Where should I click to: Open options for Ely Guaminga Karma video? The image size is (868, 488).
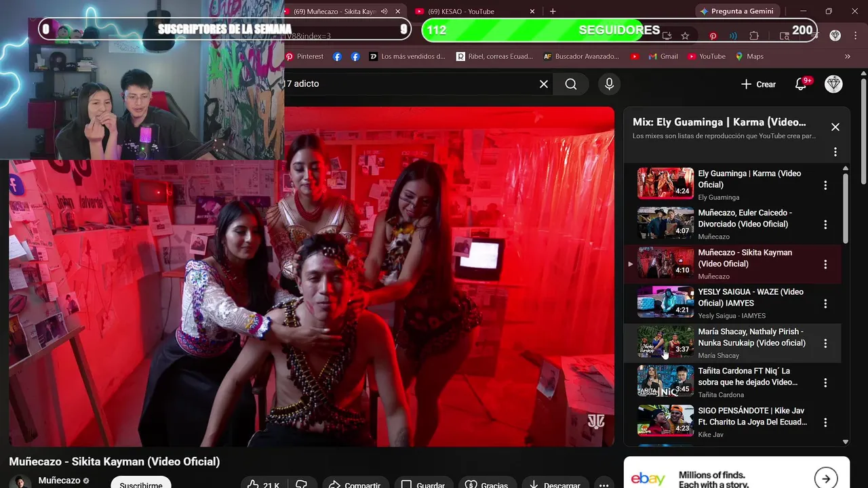coord(825,185)
